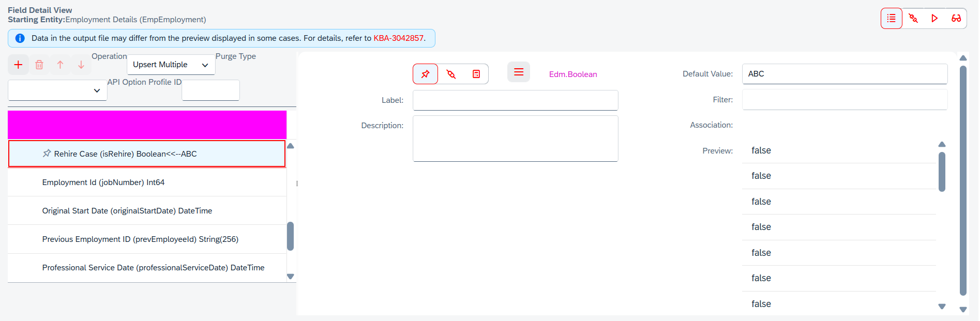
Task: Move field down with arrow icon
Action: (81, 65)
